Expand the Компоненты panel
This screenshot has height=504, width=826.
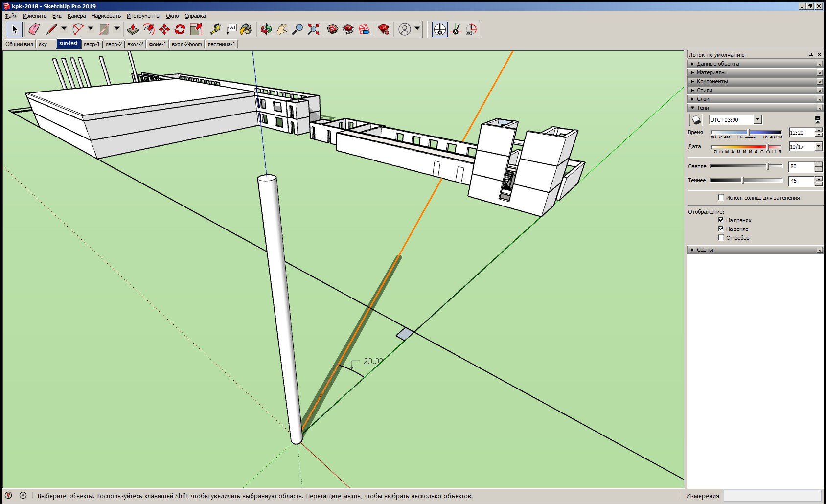point(755,81)
